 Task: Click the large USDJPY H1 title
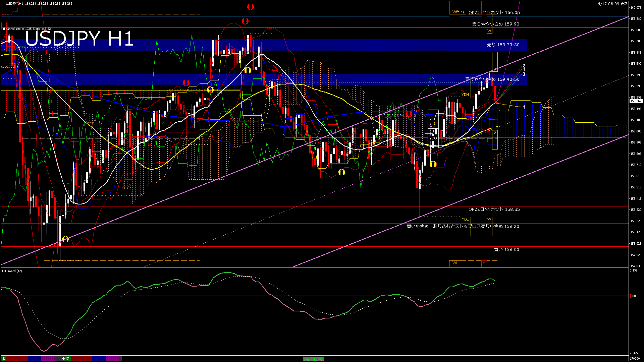79,39
